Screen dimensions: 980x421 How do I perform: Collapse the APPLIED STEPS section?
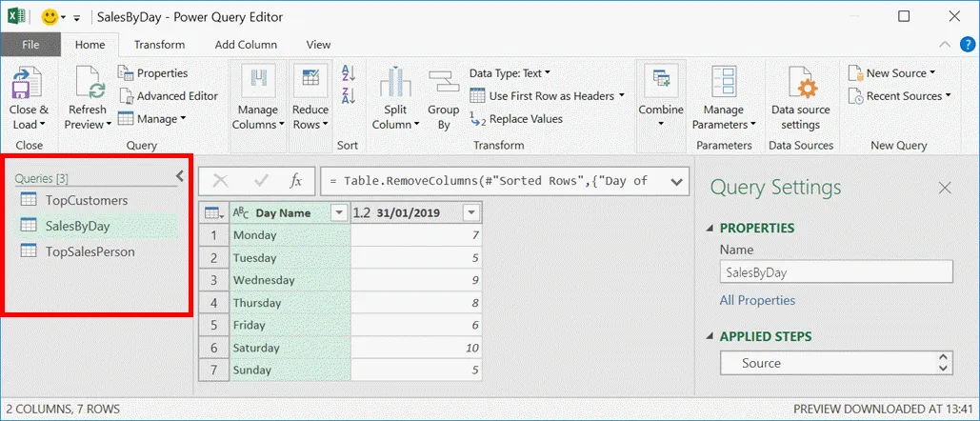[710, 336]
